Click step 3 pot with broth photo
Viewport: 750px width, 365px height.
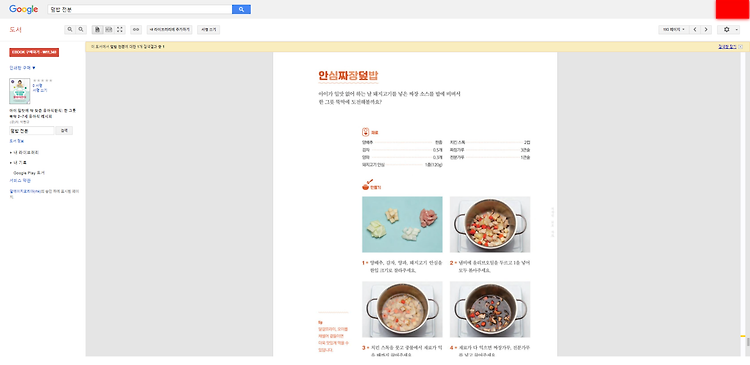click(x=402, y=310)
